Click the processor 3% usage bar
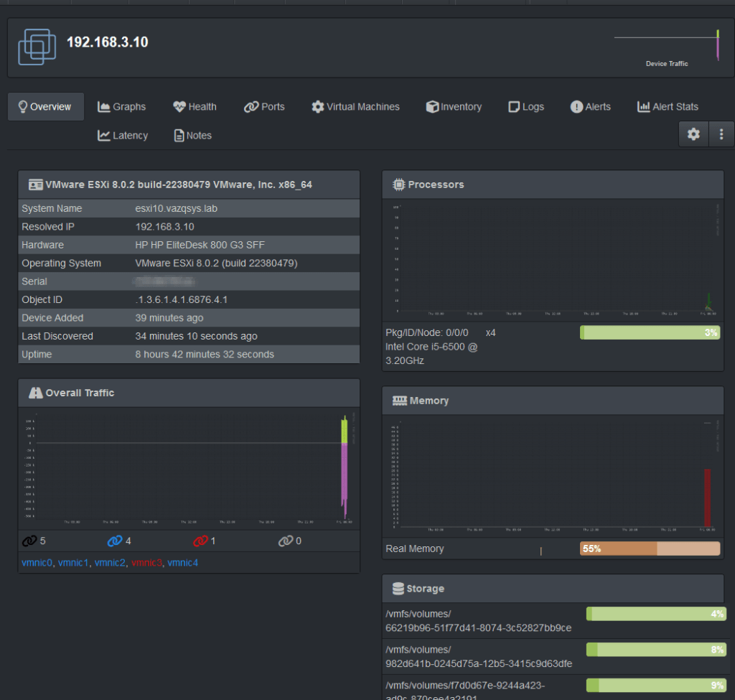Screen dimensions: 735x700 click(x=650, y=332)
